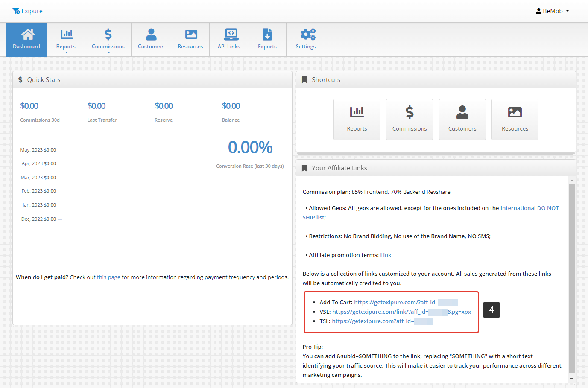Click the Add To Cart affiliate URL

(x=395, y=303)
